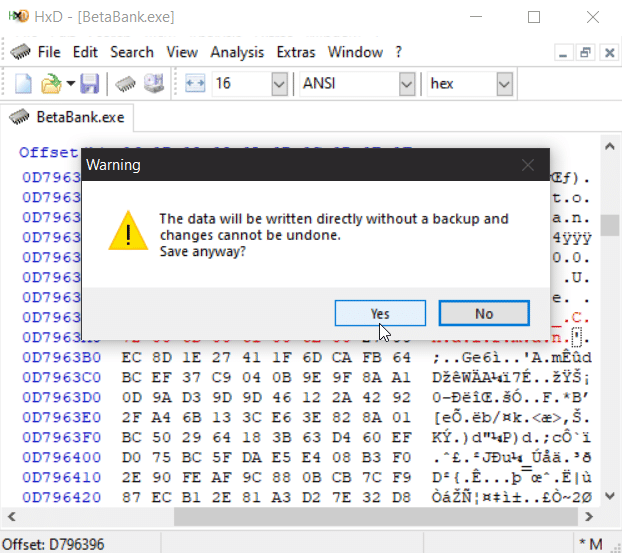Expand the Open file dropdown arrow

pos(69,84)
